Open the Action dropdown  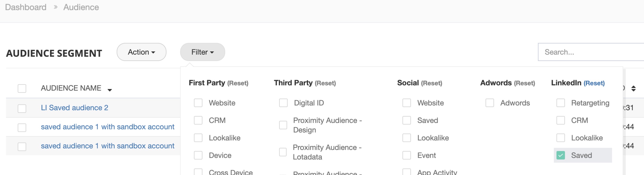[x=141, y=52]
